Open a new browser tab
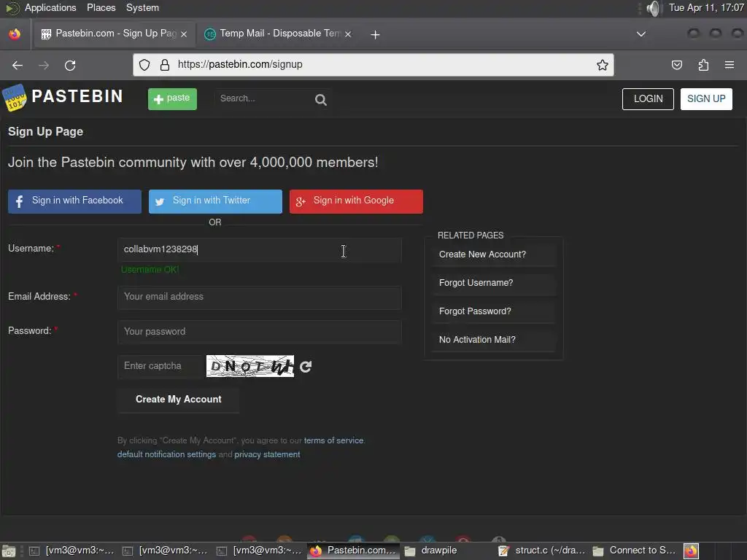The image size is (747, 560). pos(375,34)
